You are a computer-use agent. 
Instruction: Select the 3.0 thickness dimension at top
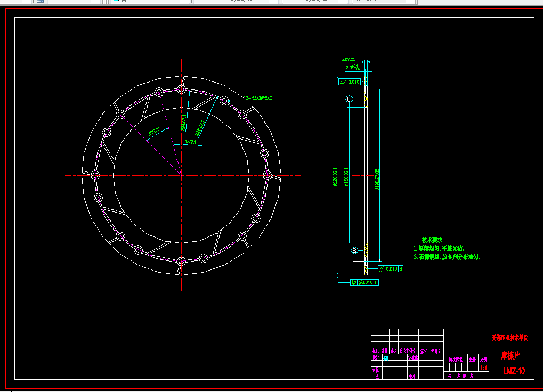349,59
